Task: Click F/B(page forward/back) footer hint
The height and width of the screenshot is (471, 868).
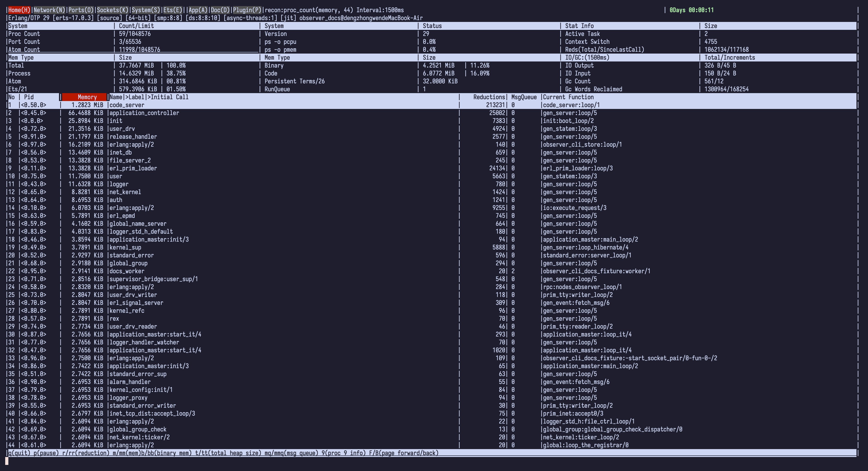Action: 404,453
